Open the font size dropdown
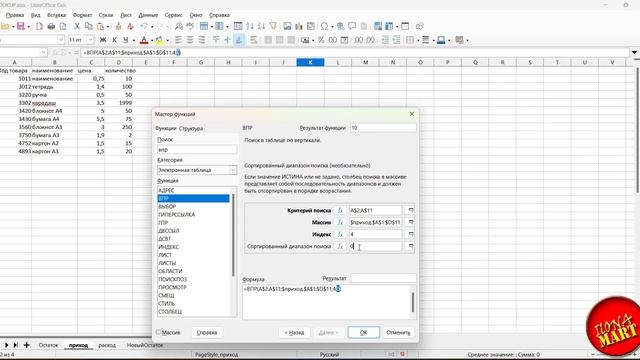This screenshot has height=360, width=640. (x=91, y=40)
